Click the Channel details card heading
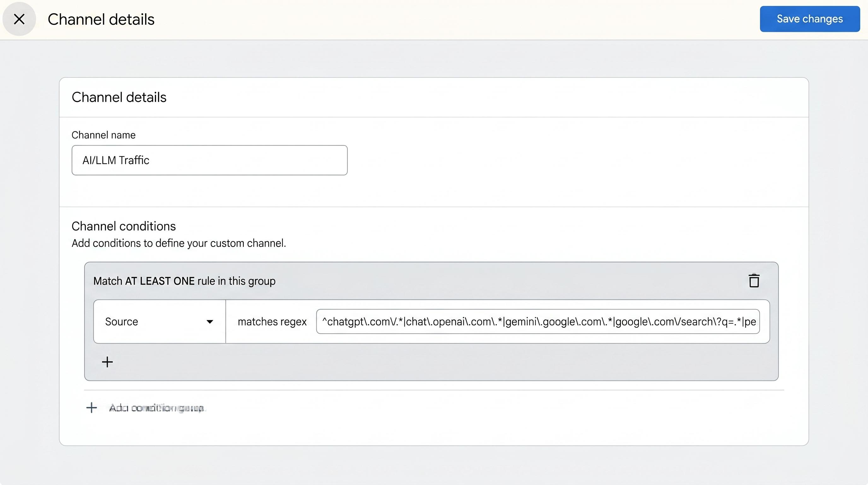Screen dimensions: 868x485 tap(119, 97)
